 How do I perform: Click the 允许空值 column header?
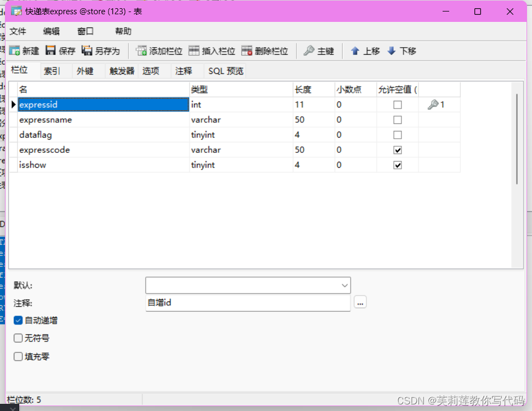click(398, 89)
